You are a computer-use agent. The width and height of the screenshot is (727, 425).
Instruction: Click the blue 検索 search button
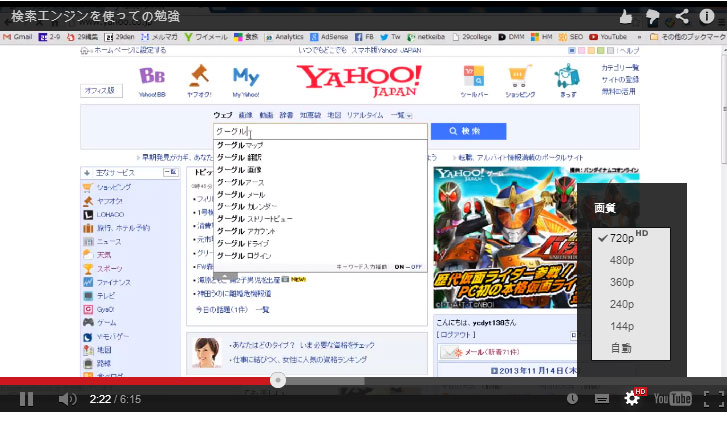(x=468, y=131)
